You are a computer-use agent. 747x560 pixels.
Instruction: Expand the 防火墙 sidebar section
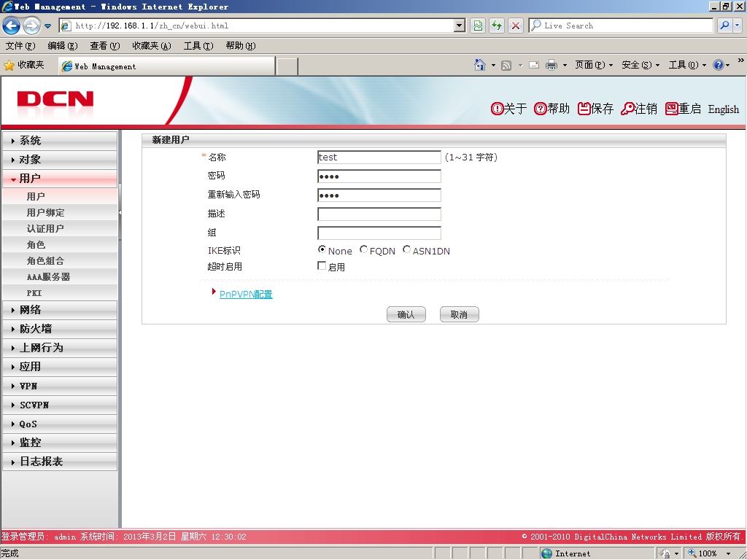tap(60, 329)
